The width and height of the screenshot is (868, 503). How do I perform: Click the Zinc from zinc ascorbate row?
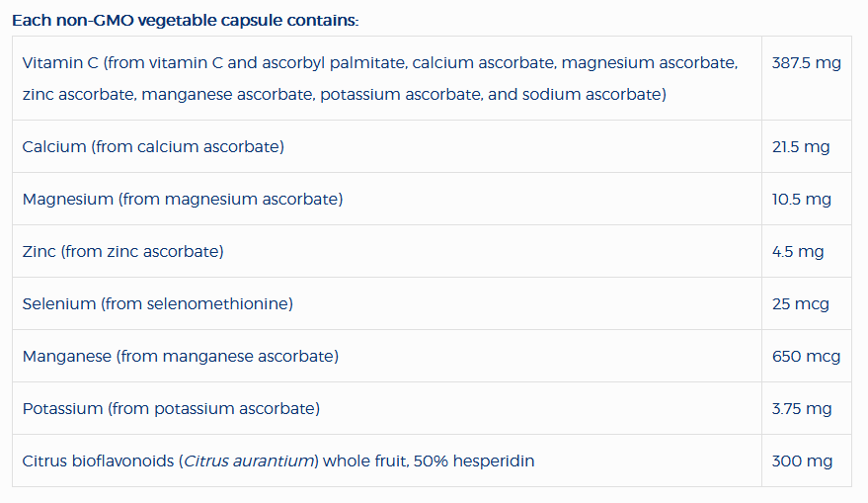pos(123,252)
